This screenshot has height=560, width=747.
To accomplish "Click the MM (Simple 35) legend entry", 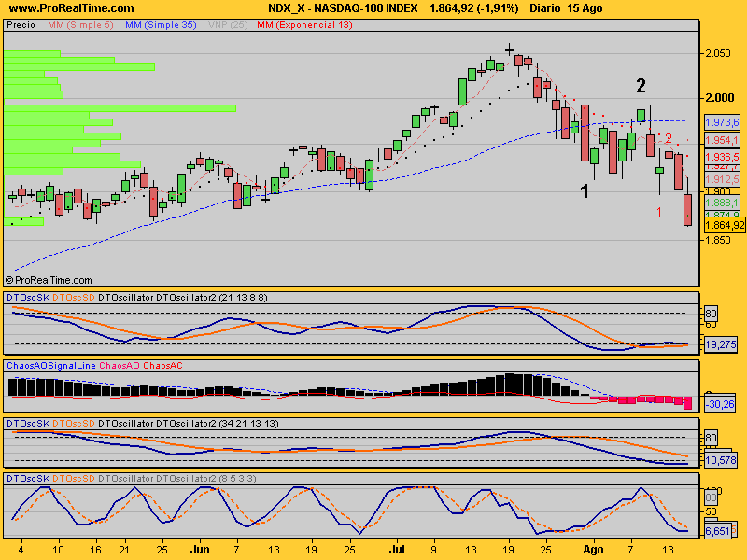I will coord(161,25).
